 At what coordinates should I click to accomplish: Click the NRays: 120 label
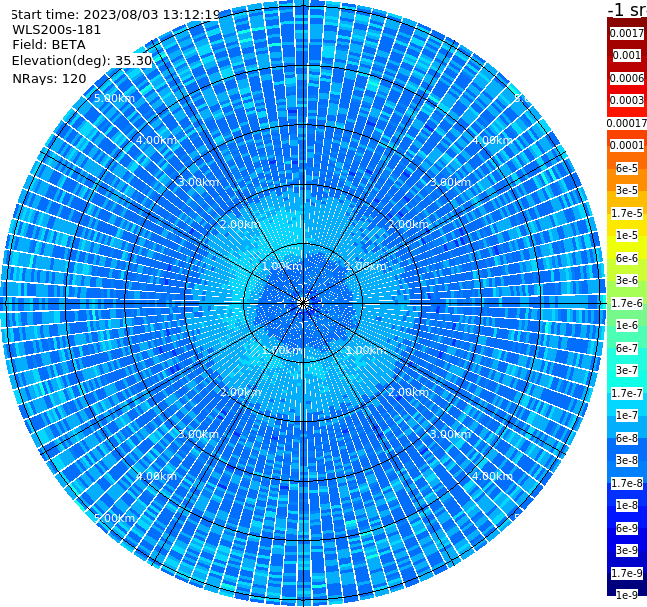(49, 78)
